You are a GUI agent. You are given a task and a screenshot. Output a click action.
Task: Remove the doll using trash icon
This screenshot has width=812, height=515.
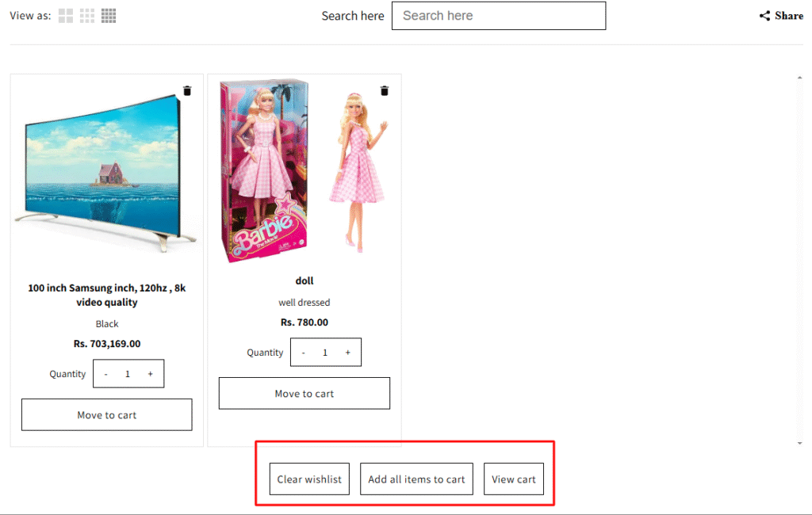(x=385, y=90)
